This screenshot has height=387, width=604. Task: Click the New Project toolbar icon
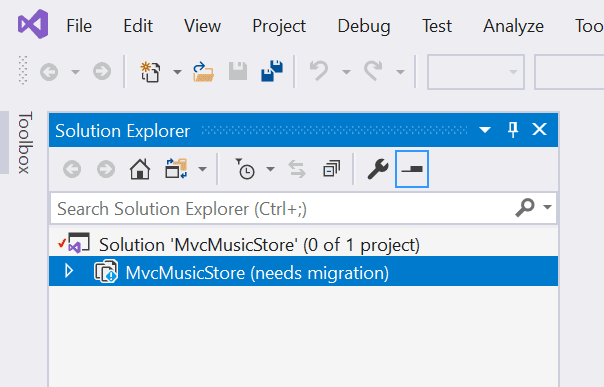click(150, 72)
